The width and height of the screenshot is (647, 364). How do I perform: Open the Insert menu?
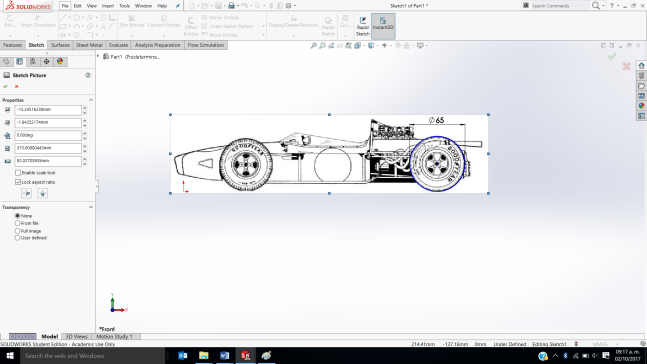pyautogui.click(x=108, y=6)
